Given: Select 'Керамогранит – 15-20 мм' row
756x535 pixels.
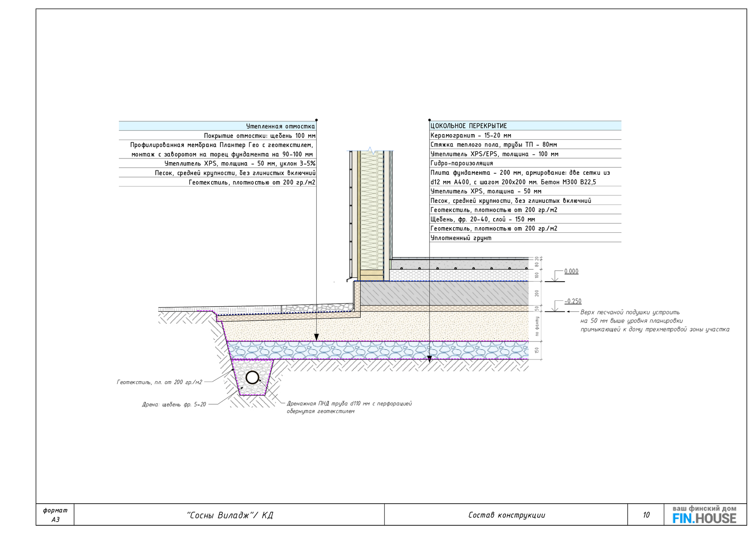Looking at the screenshot, I should pyautogui.click(x=525, y=135).
